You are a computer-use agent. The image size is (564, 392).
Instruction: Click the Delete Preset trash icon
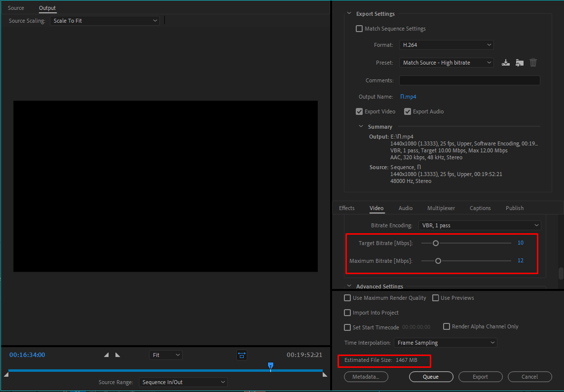533,63
